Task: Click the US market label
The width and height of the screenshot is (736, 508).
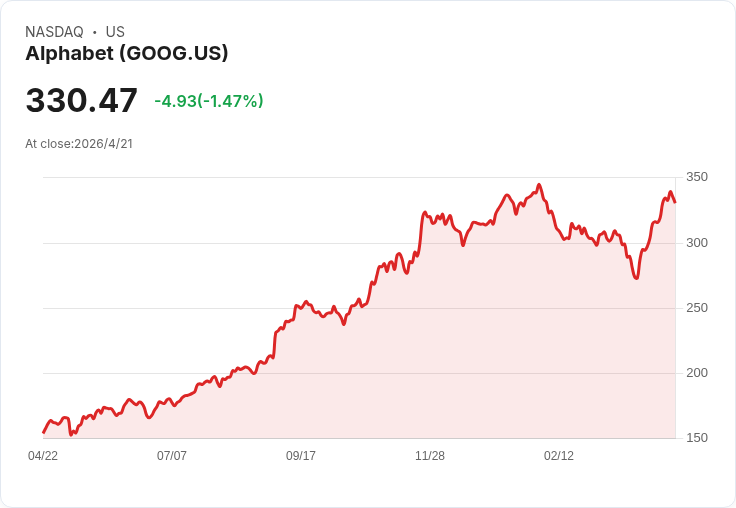Action: point(115,32)
